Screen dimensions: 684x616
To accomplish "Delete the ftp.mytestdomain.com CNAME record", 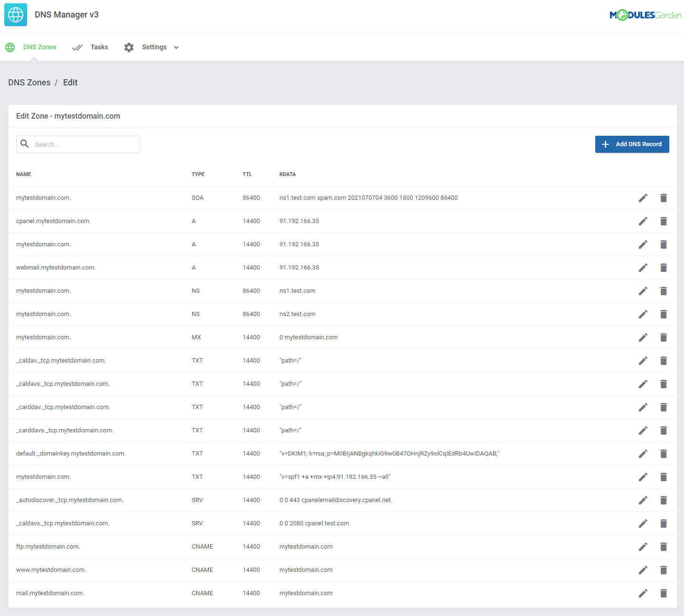I will [664, 547].
